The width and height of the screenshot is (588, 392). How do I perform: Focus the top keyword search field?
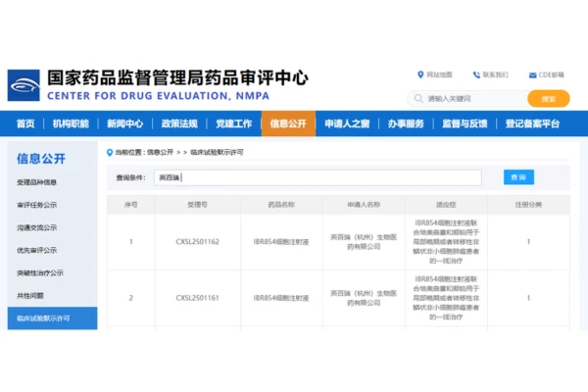point(472,99)
